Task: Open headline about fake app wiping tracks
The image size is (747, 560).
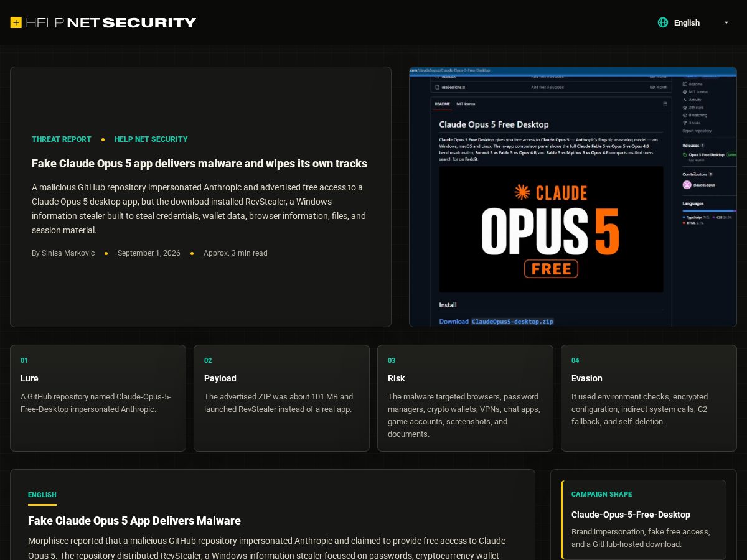Action: coord(199,164)
